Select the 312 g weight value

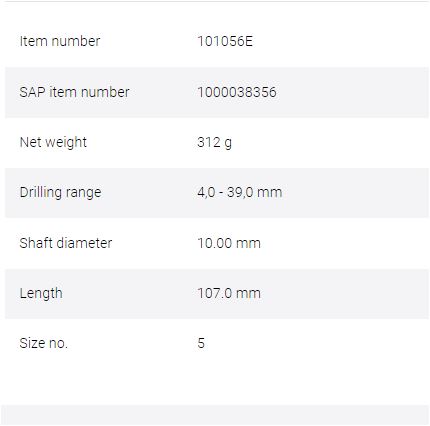tap(214, 142)
